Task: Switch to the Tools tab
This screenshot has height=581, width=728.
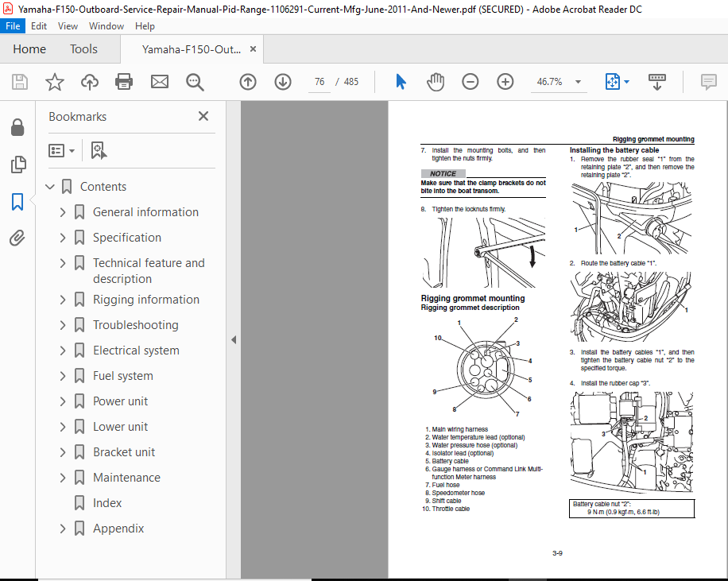Action: (x=83, y=48)
